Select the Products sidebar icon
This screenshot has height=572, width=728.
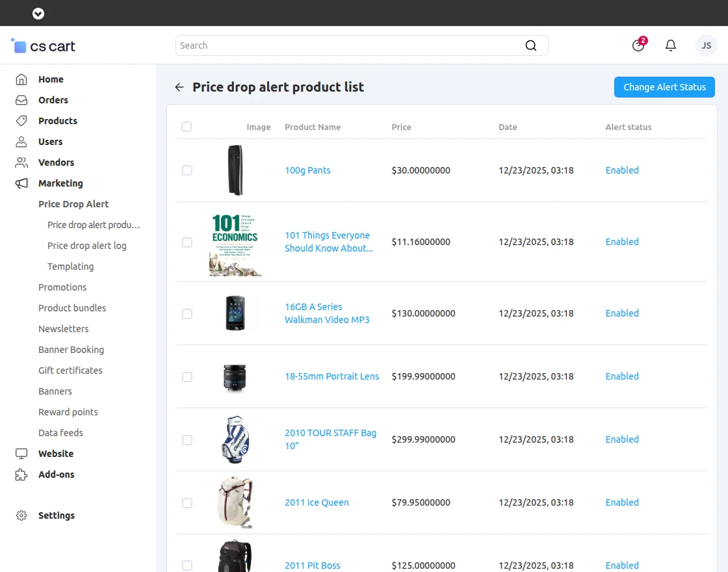(x=21, y=120)
